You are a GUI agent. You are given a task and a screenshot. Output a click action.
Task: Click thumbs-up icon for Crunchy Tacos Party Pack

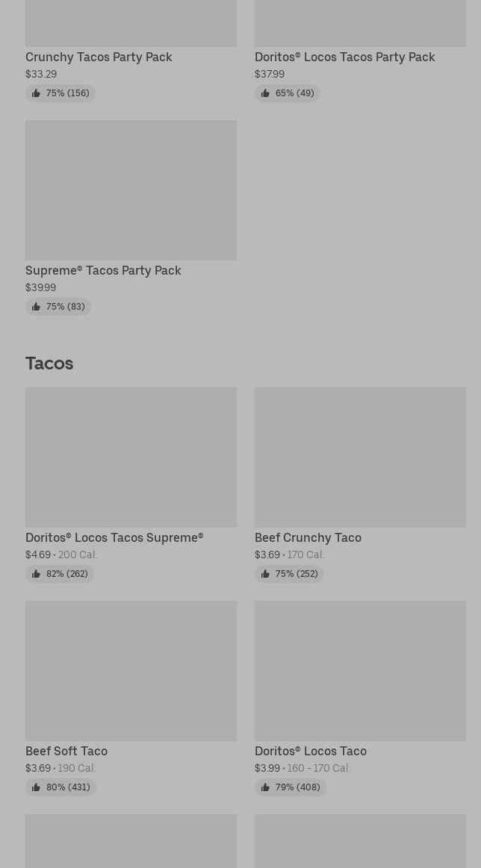point(36,93)
